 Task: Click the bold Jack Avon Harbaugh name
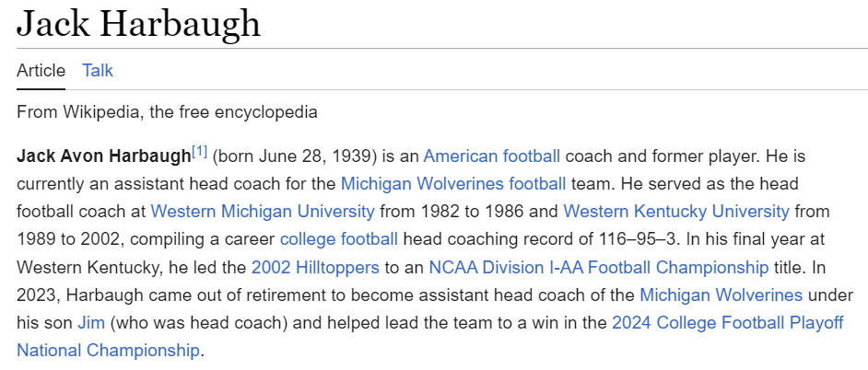[103, 156]
